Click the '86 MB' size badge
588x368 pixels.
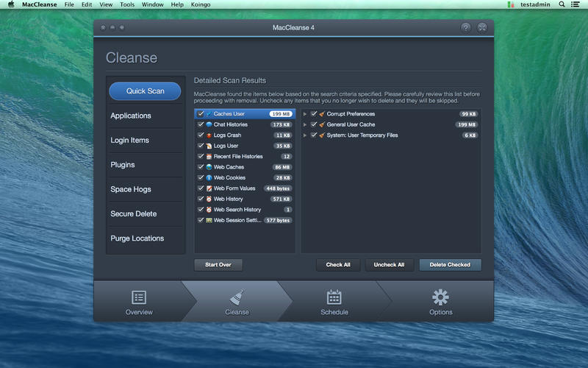283,167
